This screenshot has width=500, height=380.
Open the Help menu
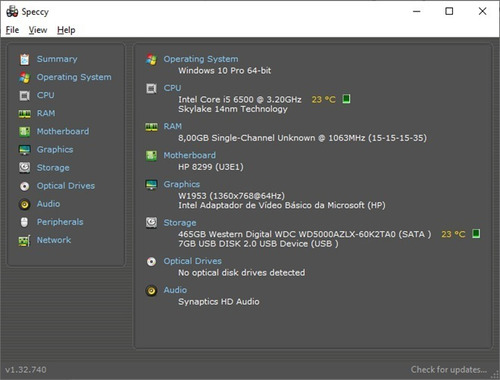click(x=66, y=30)
